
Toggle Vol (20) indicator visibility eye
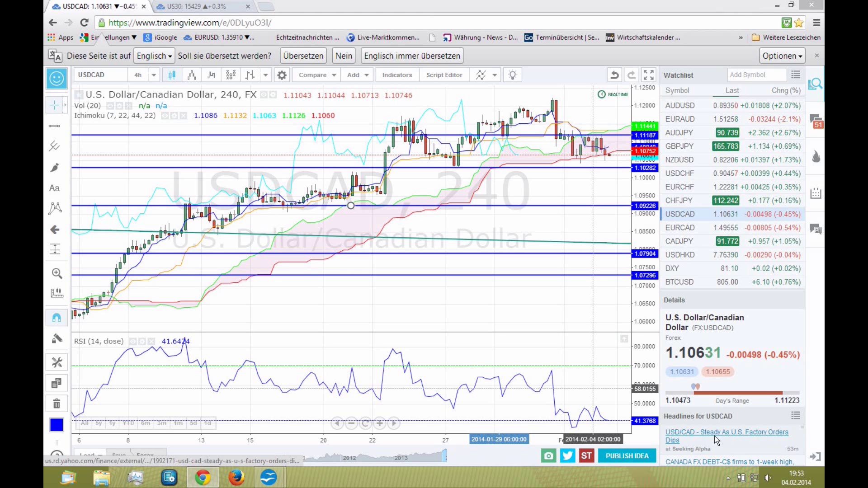coord(110,106)
